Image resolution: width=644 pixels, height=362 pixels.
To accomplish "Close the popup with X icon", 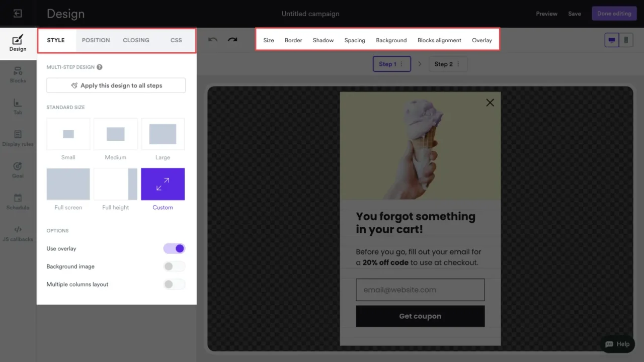I will point(490,103).
